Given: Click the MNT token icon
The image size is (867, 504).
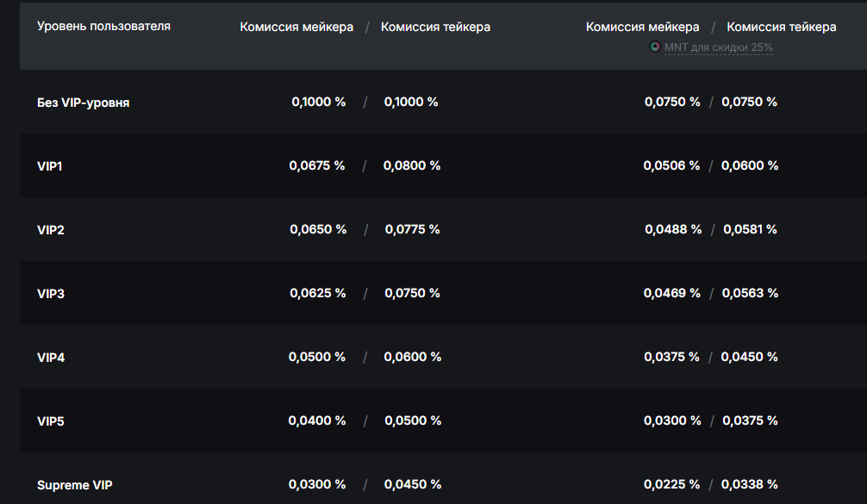Looking at the screenshot, I should (x=655, y=47).
